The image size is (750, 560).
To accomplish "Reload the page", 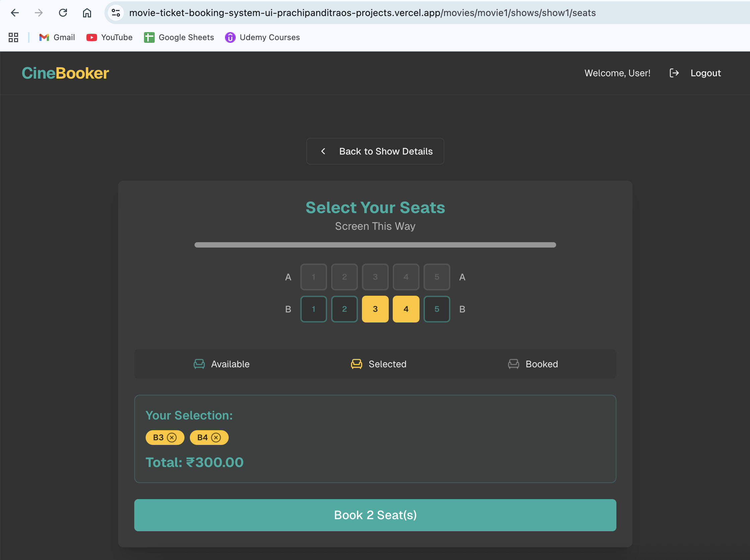I will [x=63, y=13].
